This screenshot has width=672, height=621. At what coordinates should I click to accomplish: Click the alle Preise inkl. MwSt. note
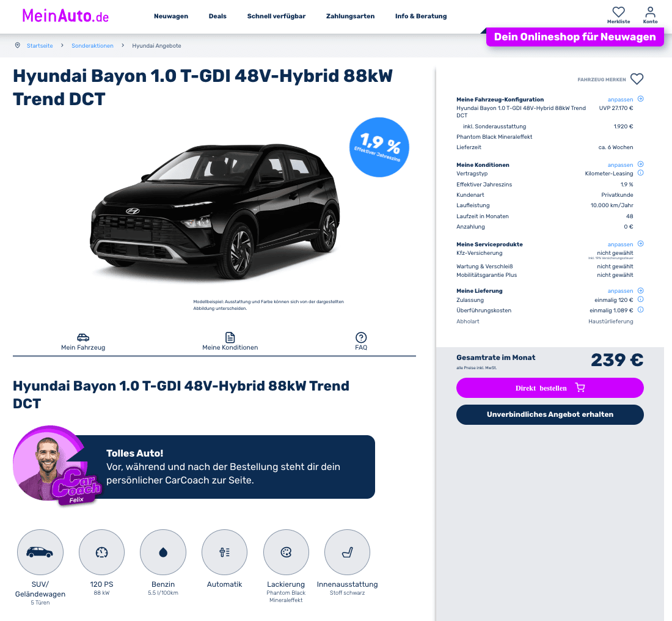coord(477,368)
